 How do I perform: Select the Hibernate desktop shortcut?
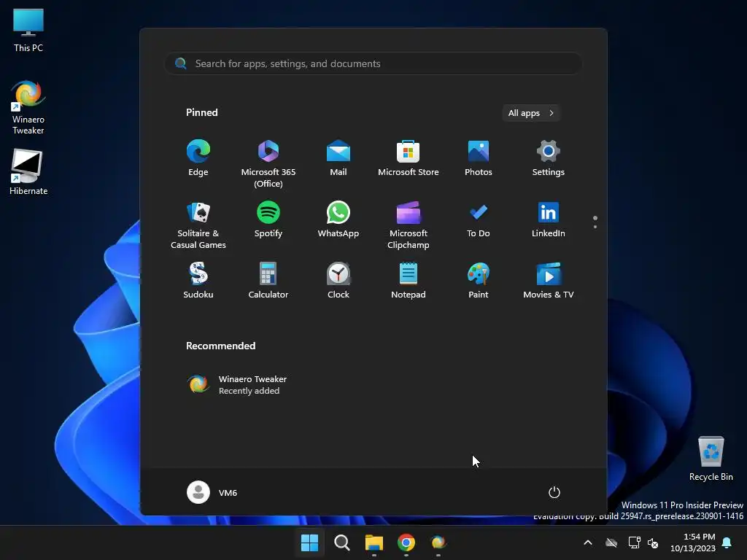28,172
